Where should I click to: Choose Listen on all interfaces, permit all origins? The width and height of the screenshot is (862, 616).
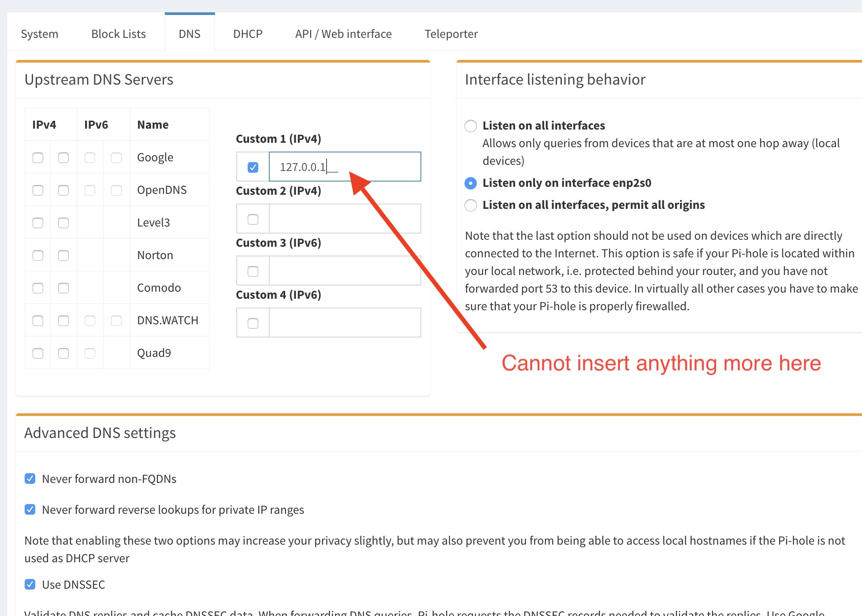[471, 205]
